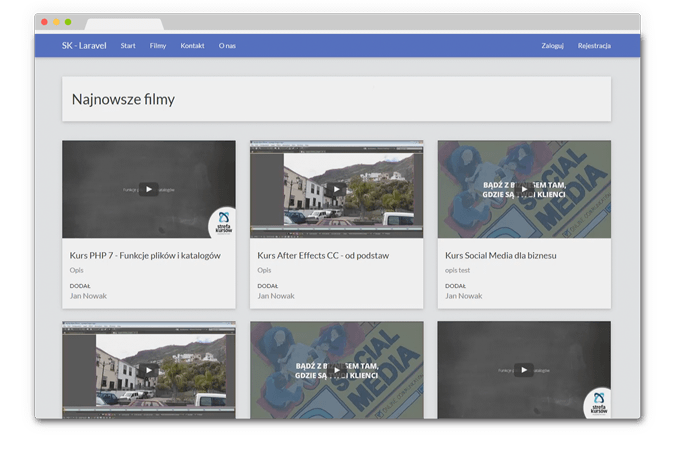Open Kurs After Effects CC title

click(x=323, y=256)
